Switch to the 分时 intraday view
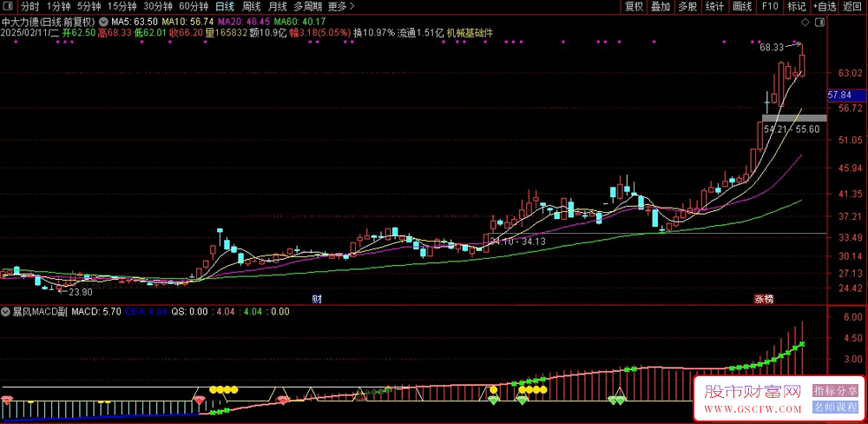 pyautogui.click(x=30, y=7)
